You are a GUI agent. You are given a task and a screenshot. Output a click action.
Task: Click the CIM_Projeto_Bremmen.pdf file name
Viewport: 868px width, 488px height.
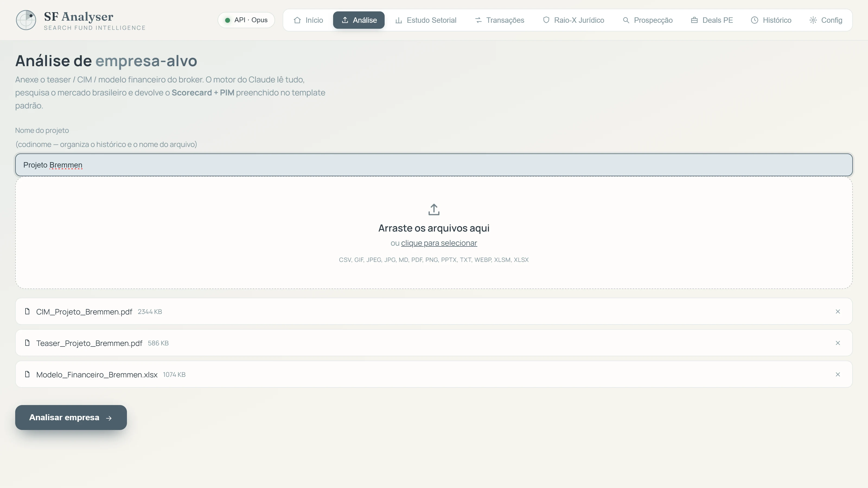pos(84,312)
